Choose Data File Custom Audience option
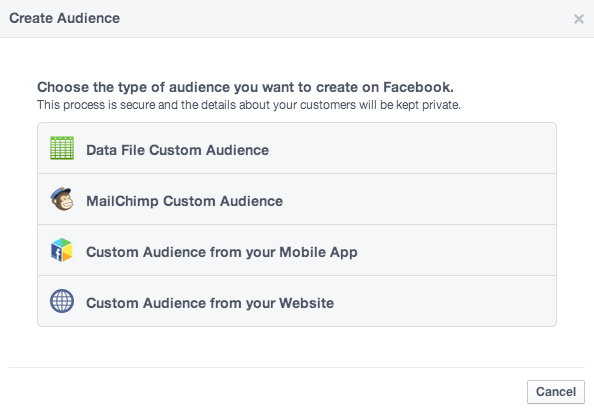 (x=297, y=148)
